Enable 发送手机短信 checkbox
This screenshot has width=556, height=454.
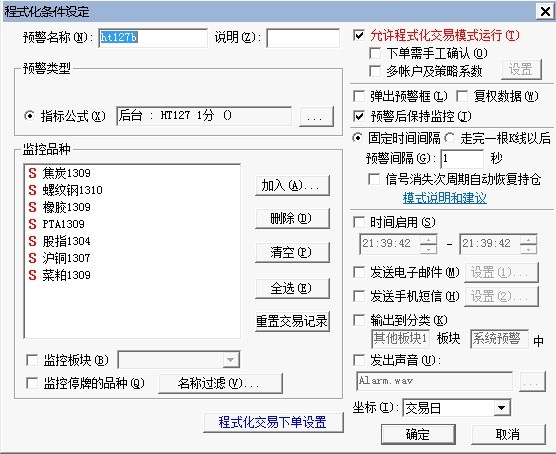coord(359,296)
